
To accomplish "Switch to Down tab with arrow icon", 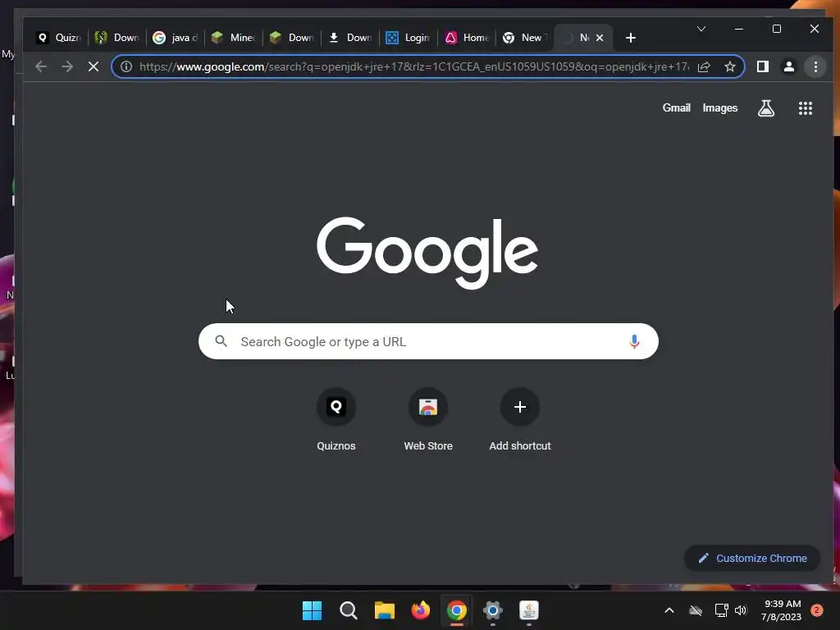I will [349, 38].
